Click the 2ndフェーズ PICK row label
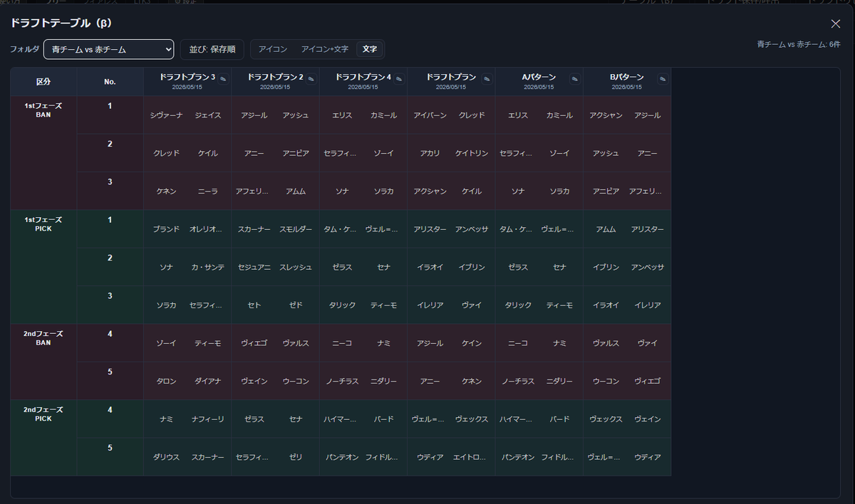The image size is (855, 504). [x=43, y=414]
